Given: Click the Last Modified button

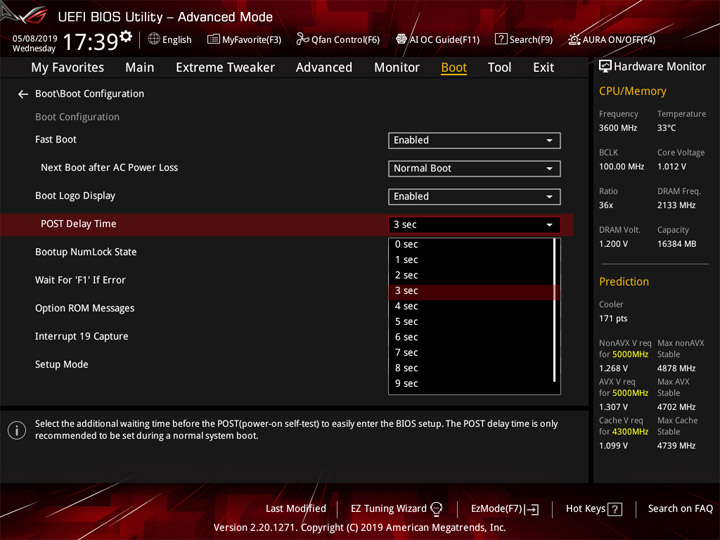Looking at the screenshot, I should tap(296, 509).
